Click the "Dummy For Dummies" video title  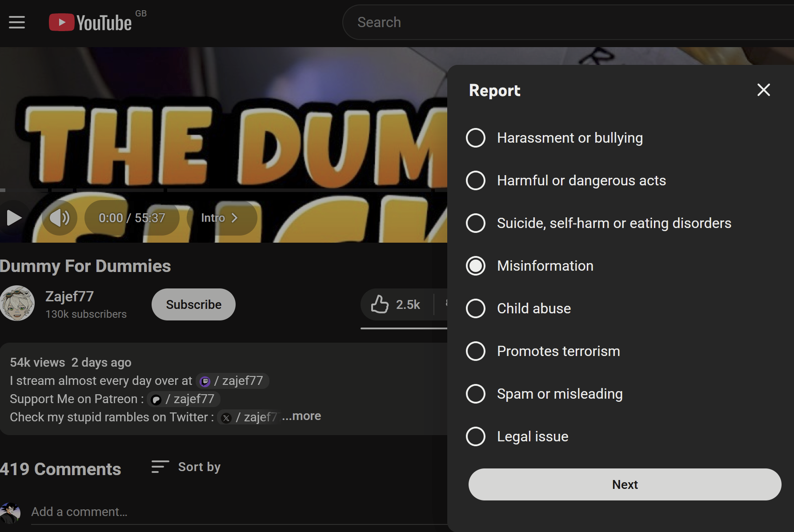(x=85, y=266)
